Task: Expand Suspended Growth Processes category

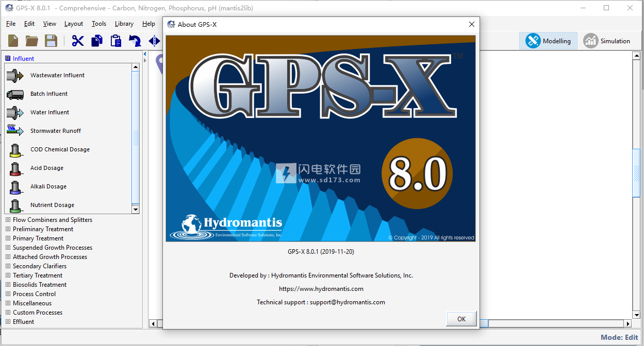Action: tap(8, 248)
